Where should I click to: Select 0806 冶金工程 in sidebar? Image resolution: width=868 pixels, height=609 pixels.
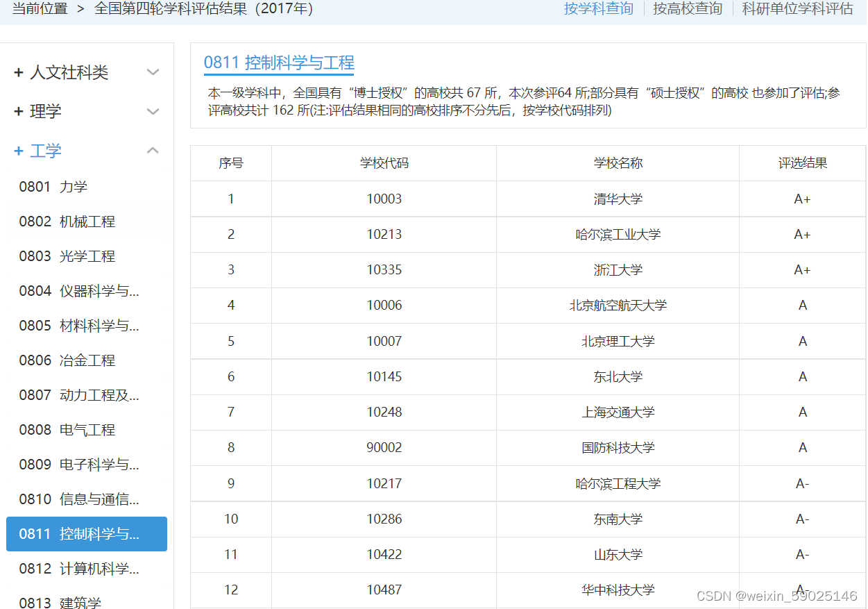click(67, 360)
